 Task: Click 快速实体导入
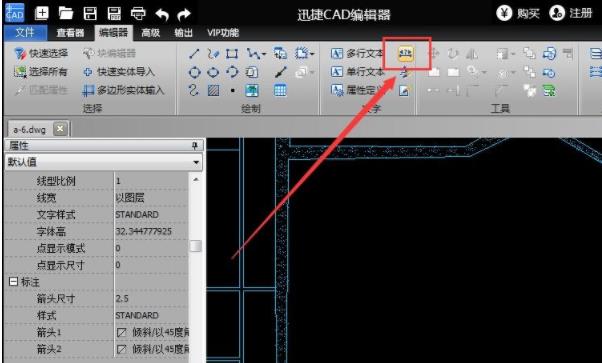pyautogui.click(x=119, y=72)
